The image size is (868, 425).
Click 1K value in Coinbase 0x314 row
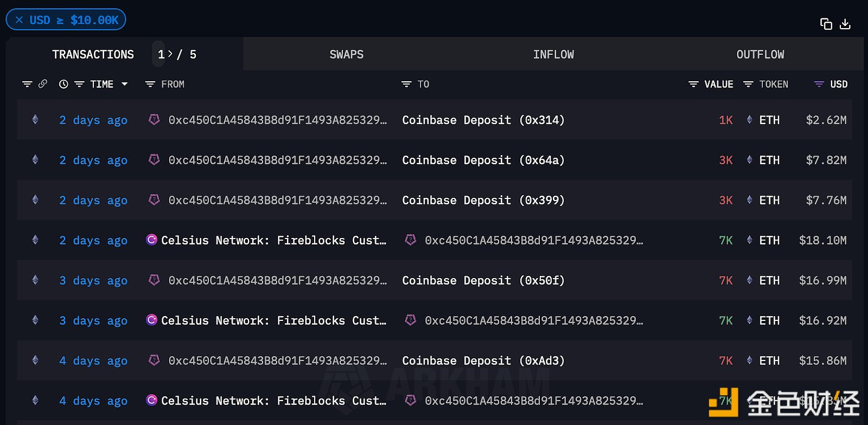726,120
